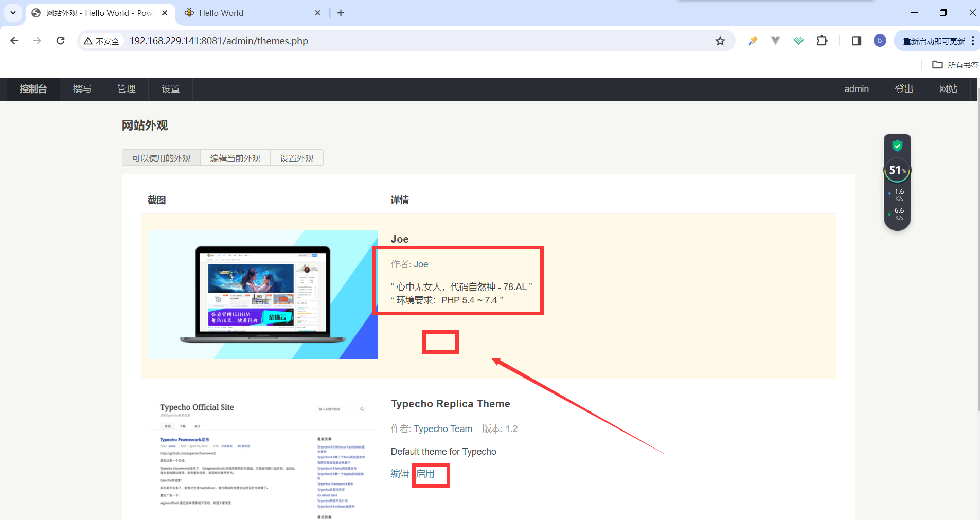The height and width of the screenshot is (520, 980).
Task: Select the 设置外观 tab
Action: coord(297,158)
